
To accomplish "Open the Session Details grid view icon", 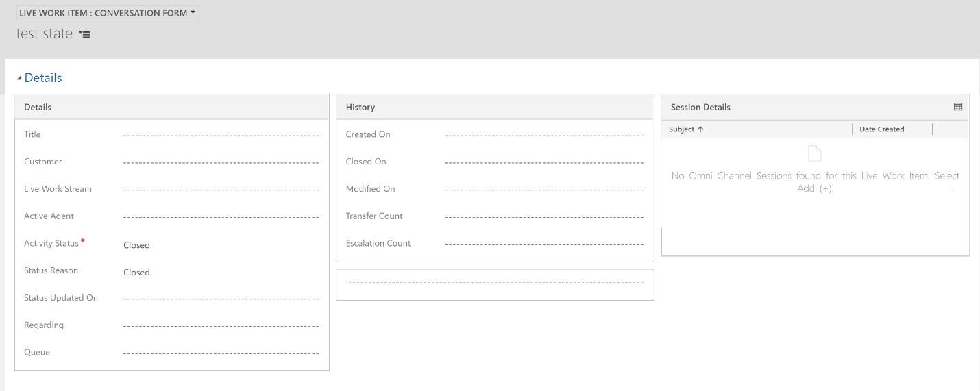I will coord(957,107).
